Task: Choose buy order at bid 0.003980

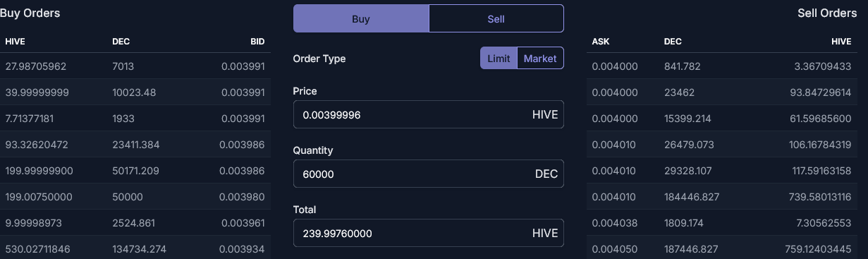Action: pyautogui.click(x=134, y=197)
